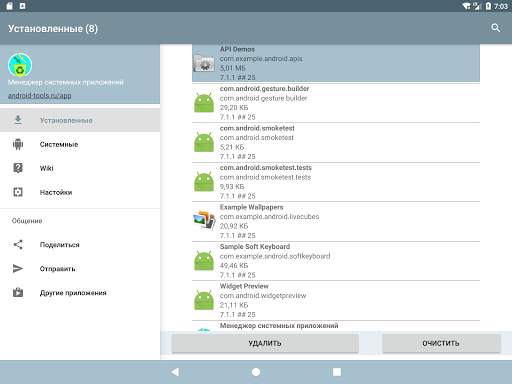512x384 pixels.
Task: Click the share icon beside Поделиться
Action: [x=18, y=244]
